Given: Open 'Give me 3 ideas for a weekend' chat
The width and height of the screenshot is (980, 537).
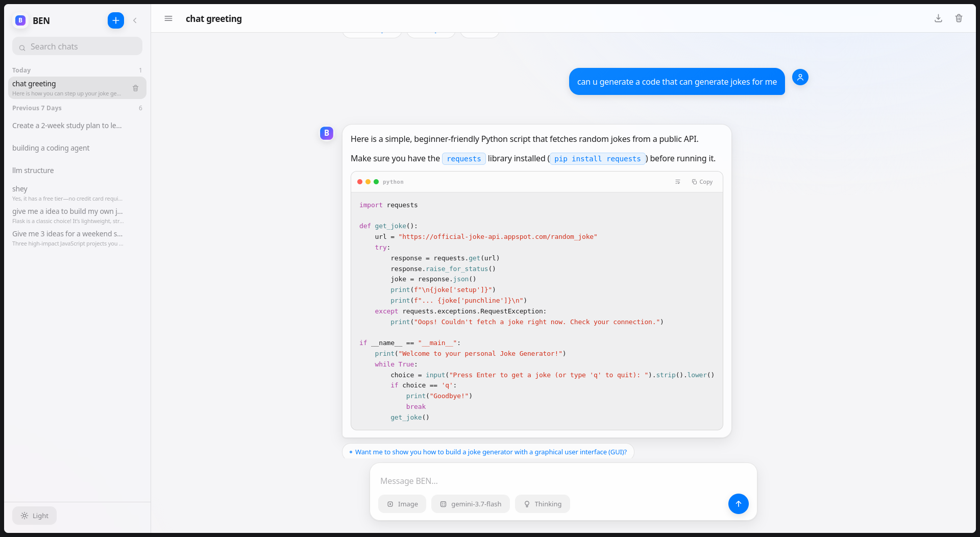Looking at the screenshot, I should (77, 238).
